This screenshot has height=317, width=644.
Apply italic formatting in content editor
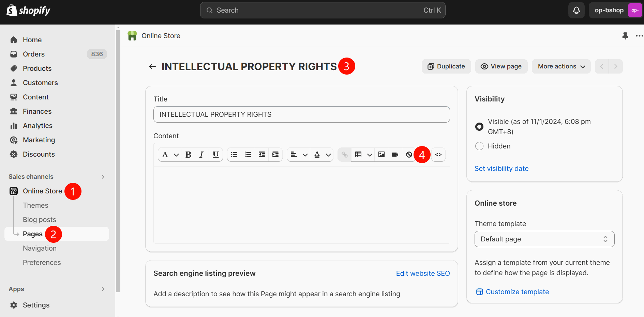click(x=201, y=155)
